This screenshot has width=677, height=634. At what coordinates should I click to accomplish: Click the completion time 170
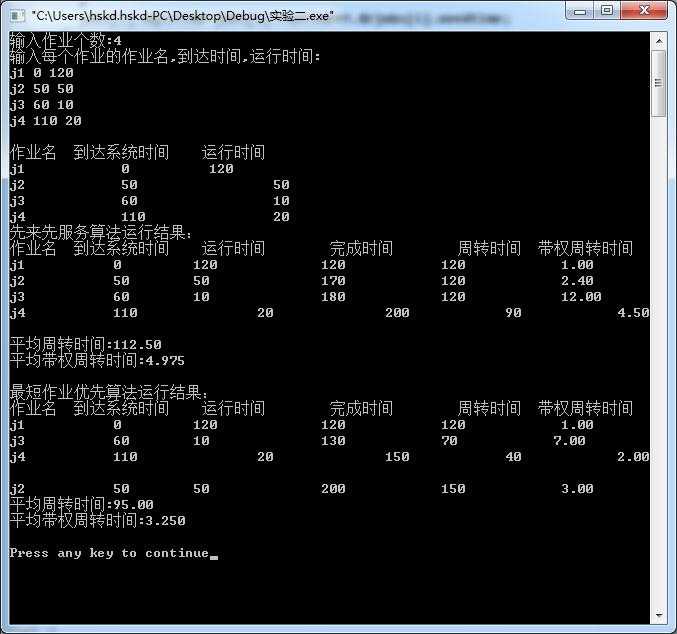(333, 281)
